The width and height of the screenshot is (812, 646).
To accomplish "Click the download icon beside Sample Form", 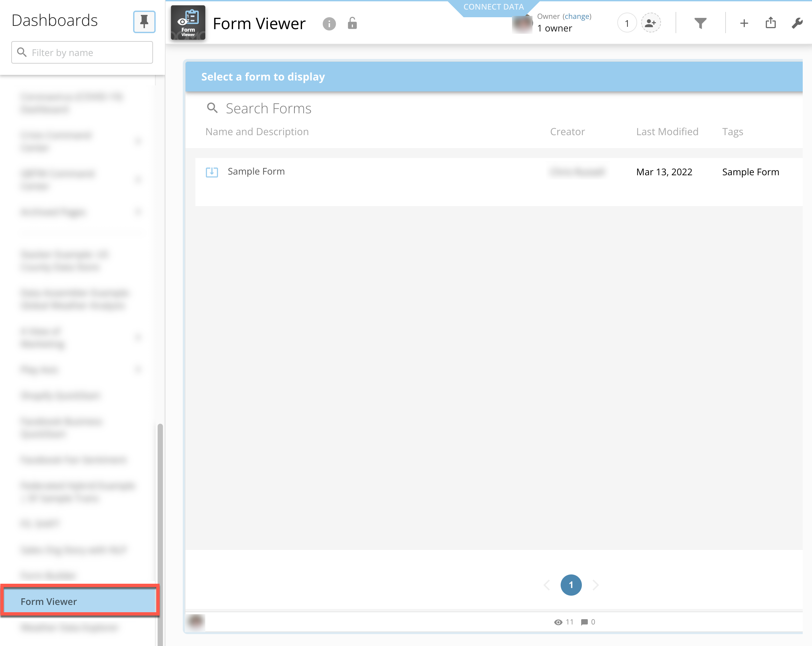I will [x=212, y=172].
